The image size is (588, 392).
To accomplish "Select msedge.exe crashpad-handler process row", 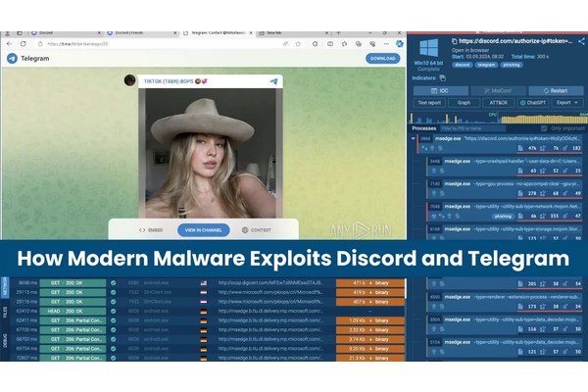I will pyautogui.click(x=505, y=166).
